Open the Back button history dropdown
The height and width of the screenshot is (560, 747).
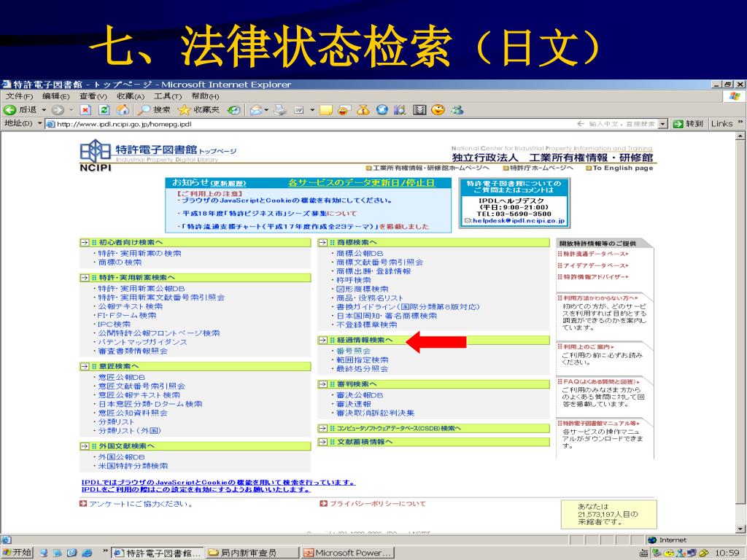[44, 110]
